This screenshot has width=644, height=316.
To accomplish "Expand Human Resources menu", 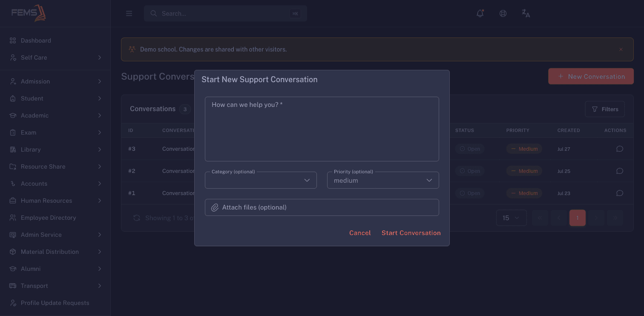I will 55,201.
